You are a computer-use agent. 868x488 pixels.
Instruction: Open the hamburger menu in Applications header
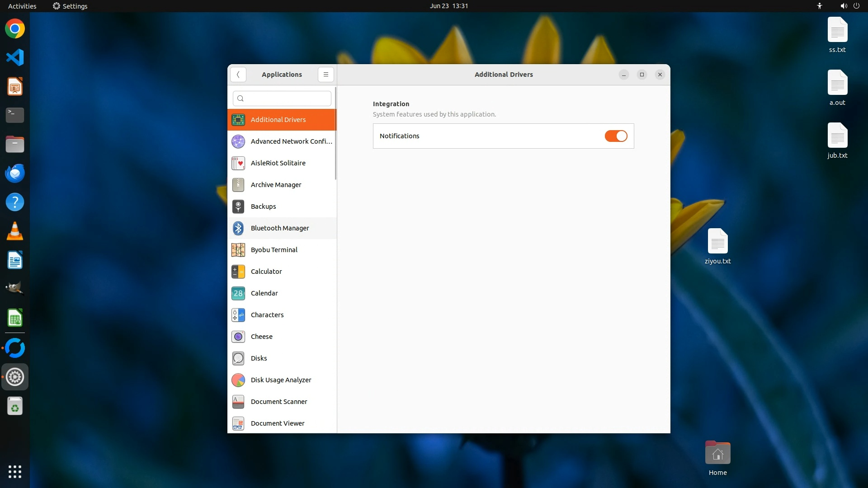(325, 75)
